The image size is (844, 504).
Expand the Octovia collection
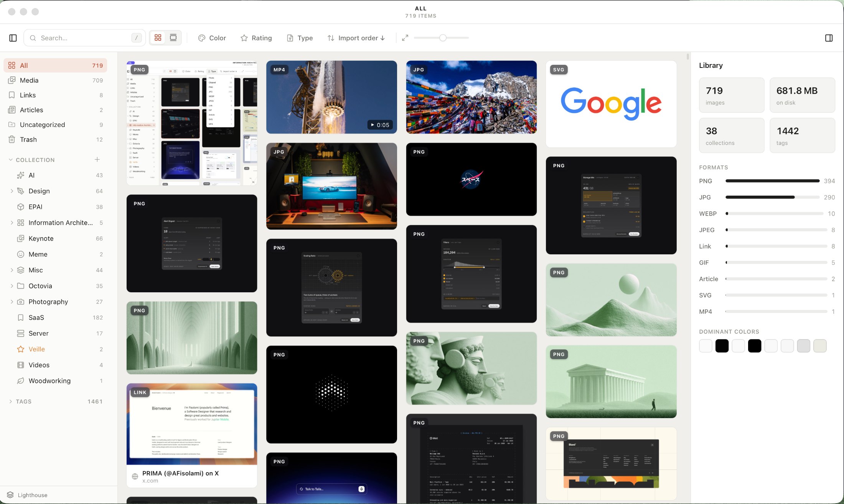tap(12, 286)
